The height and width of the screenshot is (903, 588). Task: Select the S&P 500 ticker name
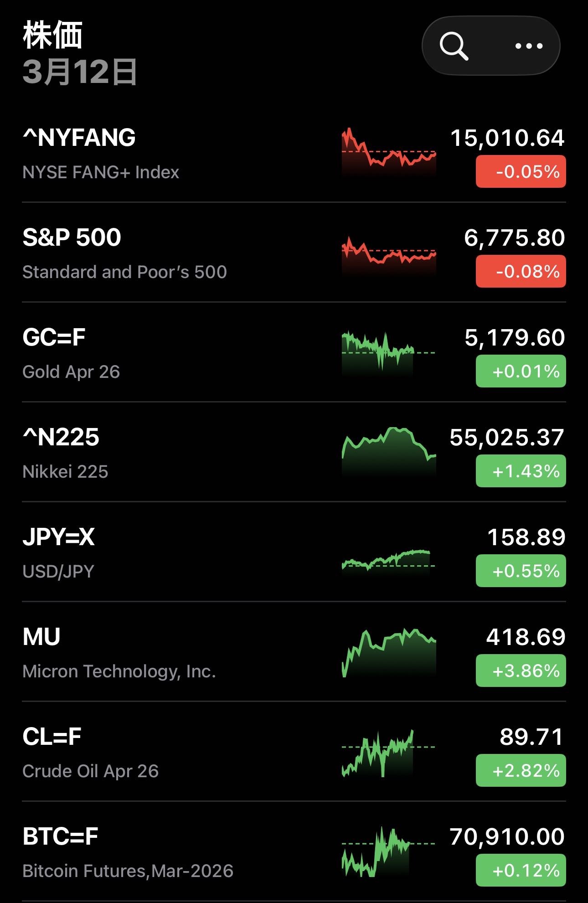tap(72, 237)
